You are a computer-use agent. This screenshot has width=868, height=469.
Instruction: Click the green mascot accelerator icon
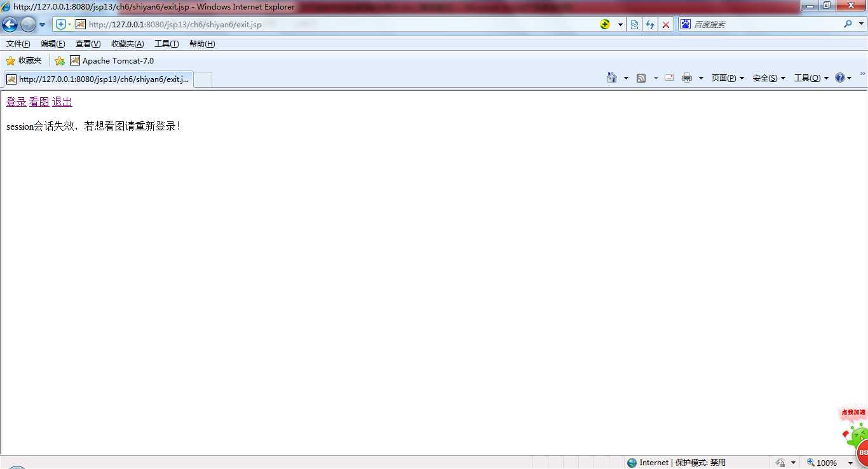tap(857, 437)
